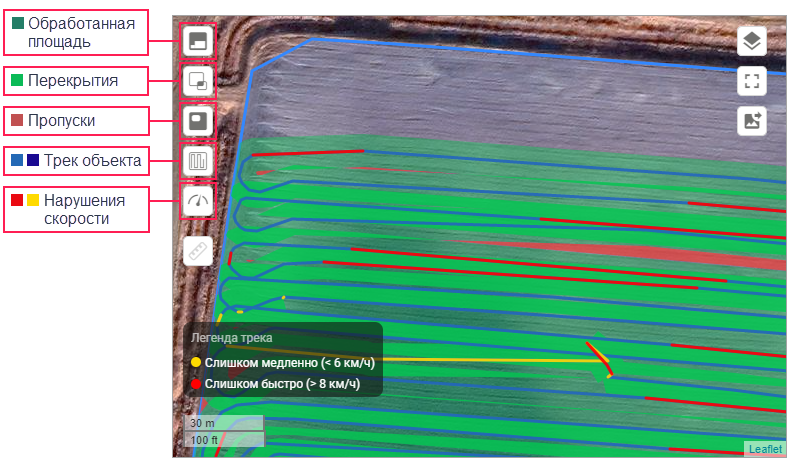This screenshot has height=458, width=787.
Task: Toggle the processed area layer button
Action: (198, 41)
